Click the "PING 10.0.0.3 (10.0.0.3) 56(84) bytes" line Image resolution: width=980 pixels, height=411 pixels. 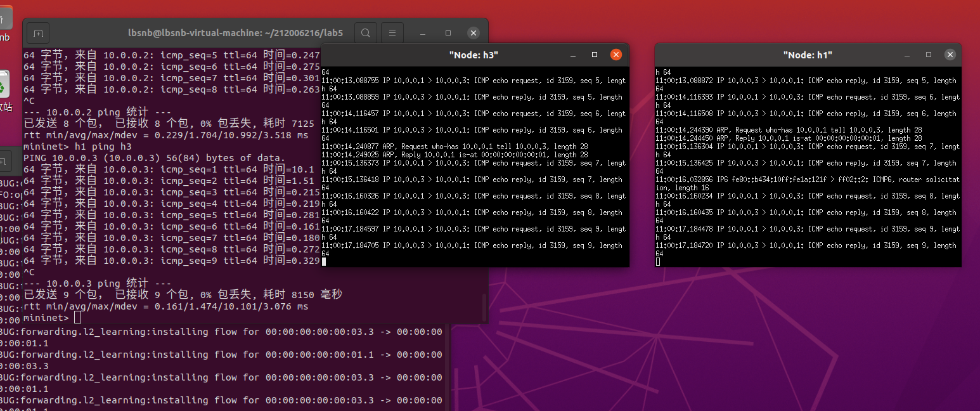154,158
